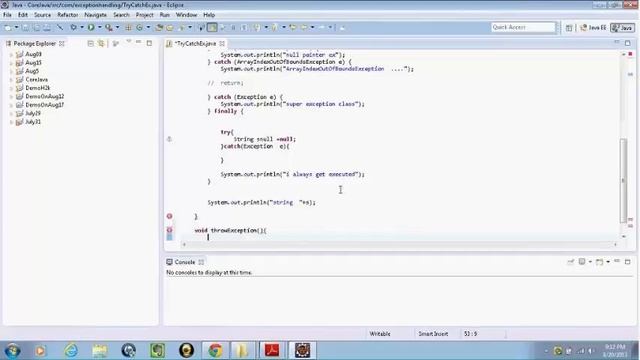
Task: Click the New file toolbar icon
Action: (8, 27)
